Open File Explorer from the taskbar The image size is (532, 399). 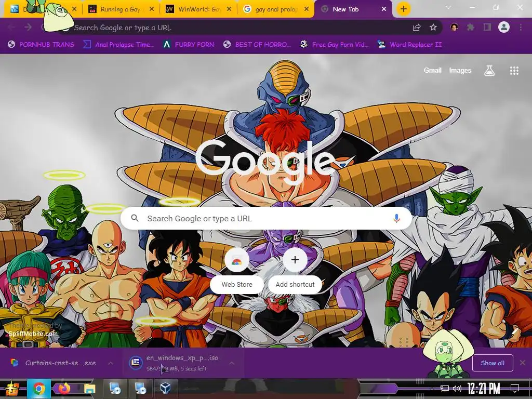click(x=89, y=389)
